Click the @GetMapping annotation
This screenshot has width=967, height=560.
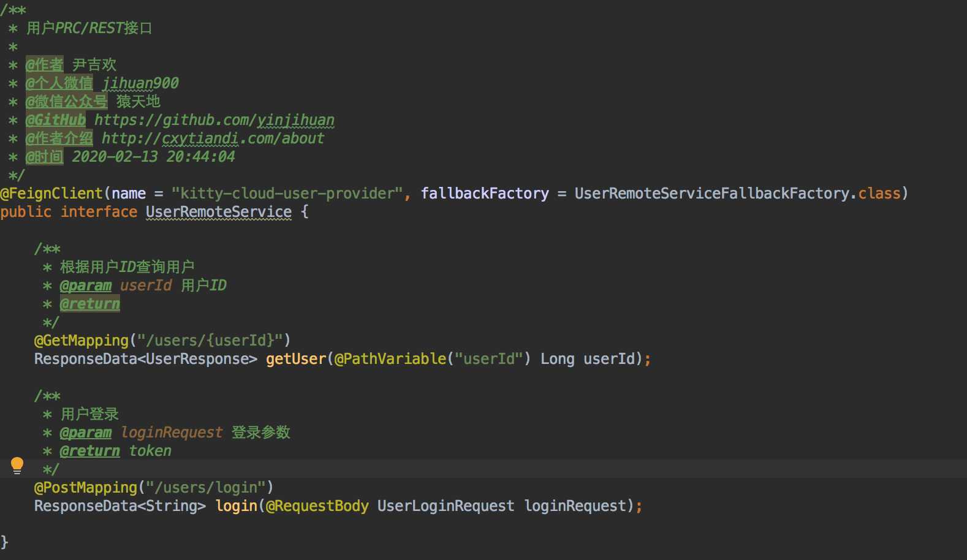tap(82, 341)
